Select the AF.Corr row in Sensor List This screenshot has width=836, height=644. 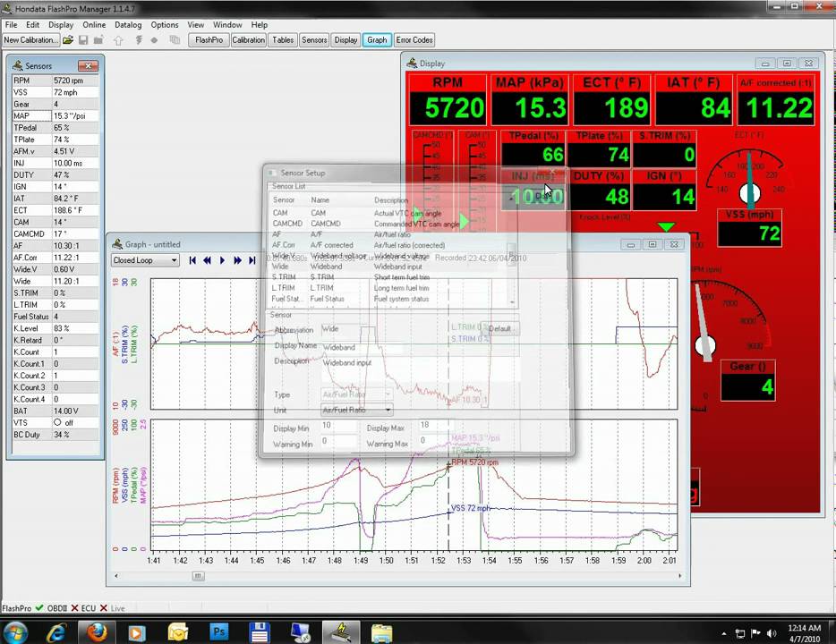388,245
